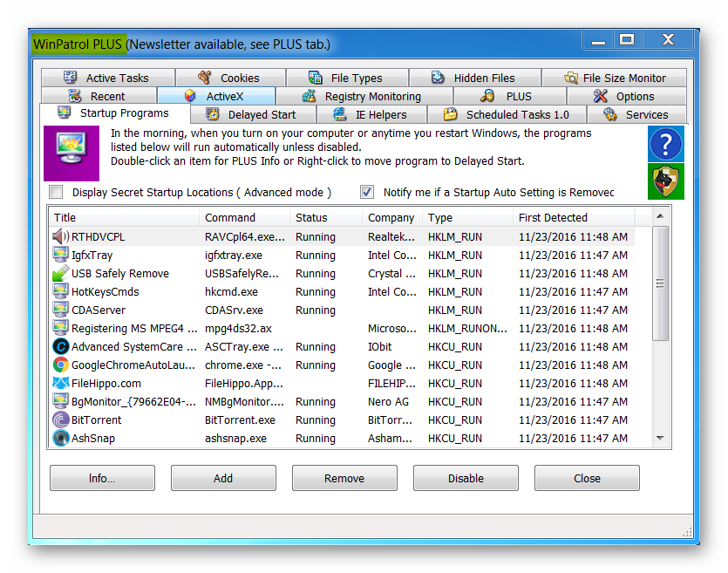Click the Registry Monitoring tab icon
This screenshot has width=728, height=573.
[309, 96]
